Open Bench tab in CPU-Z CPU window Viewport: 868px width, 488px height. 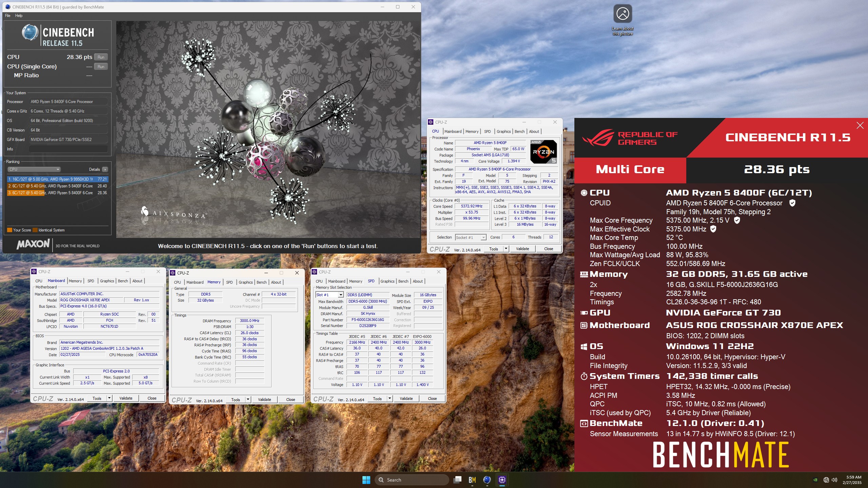point(519,131)
